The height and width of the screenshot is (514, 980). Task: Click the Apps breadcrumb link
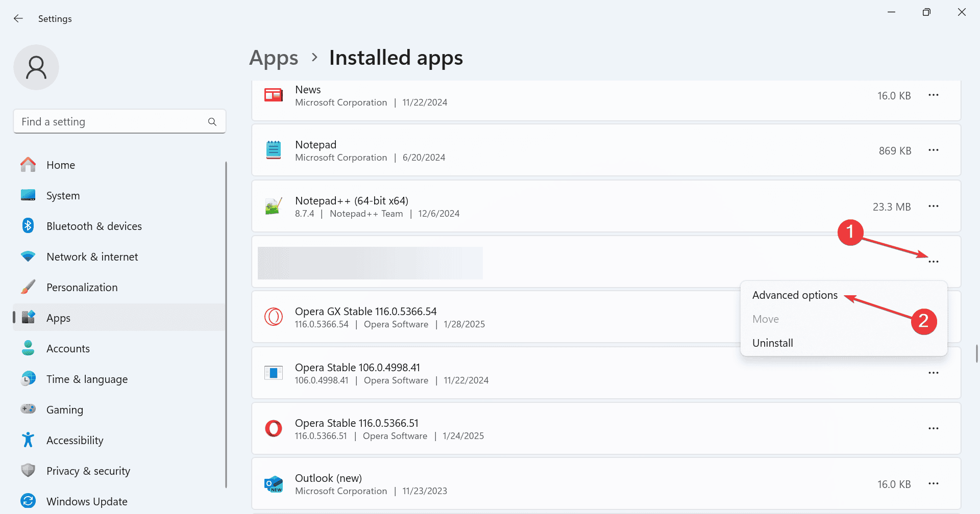click(274, 58)
